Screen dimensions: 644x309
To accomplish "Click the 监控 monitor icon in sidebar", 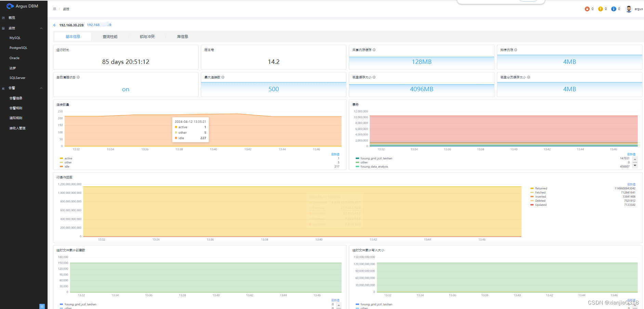I will point(3,28).
